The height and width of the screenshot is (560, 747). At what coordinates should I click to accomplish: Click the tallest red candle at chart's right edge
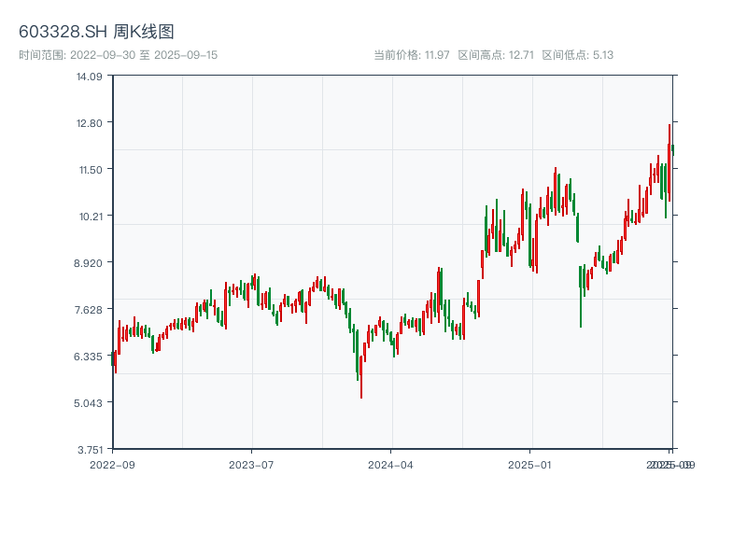coord(669,159)
